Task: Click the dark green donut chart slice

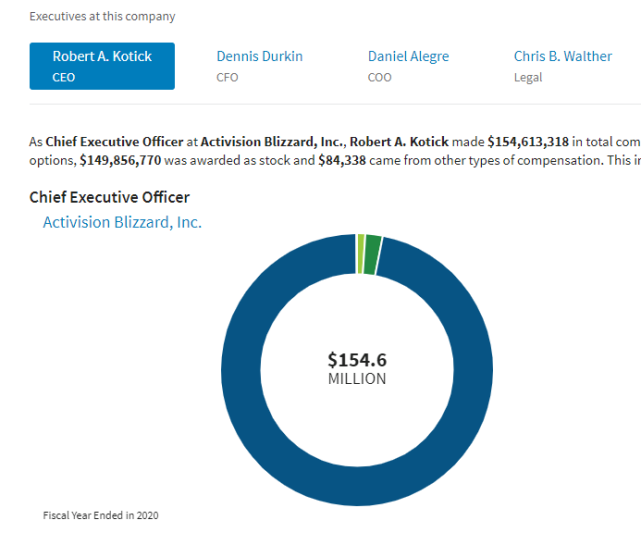Action: pyautogui.click(x=372, y=255)
